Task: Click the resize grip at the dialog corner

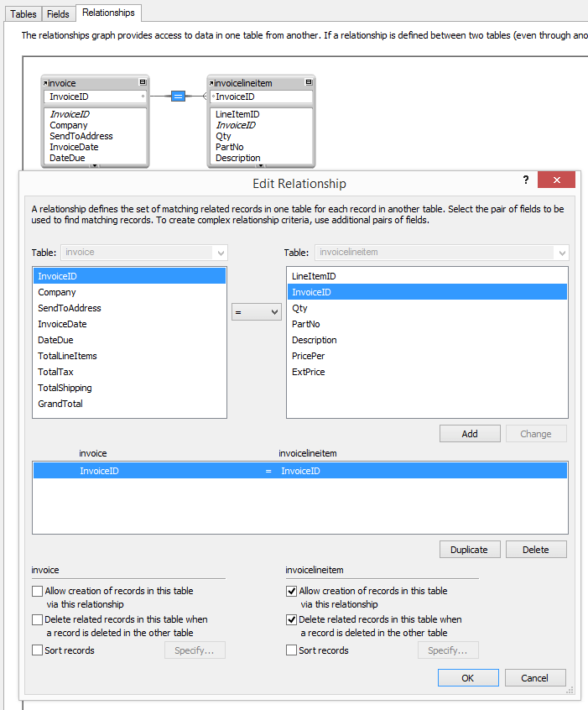Action: point(570,690)
